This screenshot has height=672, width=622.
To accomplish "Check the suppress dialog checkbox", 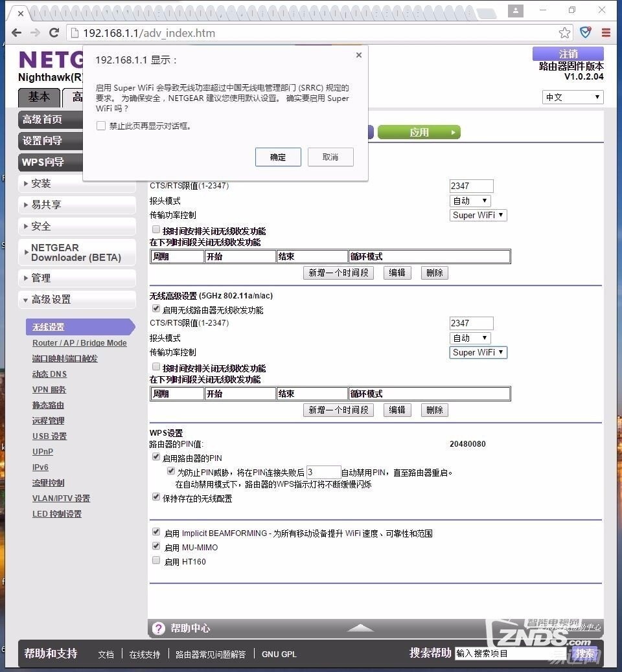I will pyautogui.click(x=101, y=126).
